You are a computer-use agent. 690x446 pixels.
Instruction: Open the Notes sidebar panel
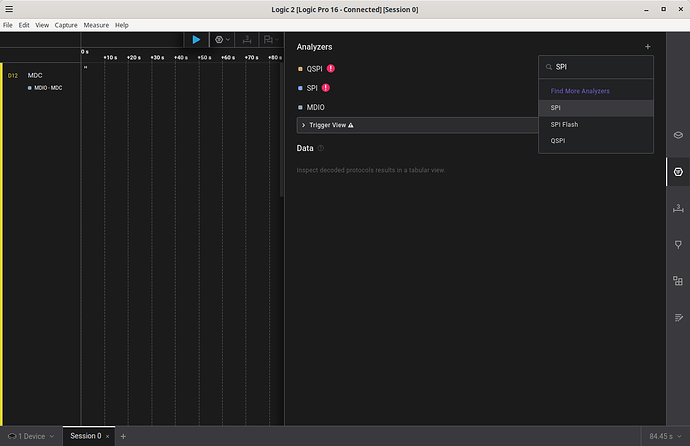coord(677,317)
